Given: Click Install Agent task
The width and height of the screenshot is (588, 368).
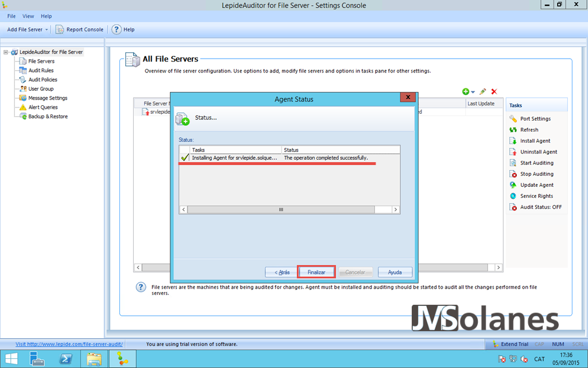Looking at the screenshot, I should 535,141.
